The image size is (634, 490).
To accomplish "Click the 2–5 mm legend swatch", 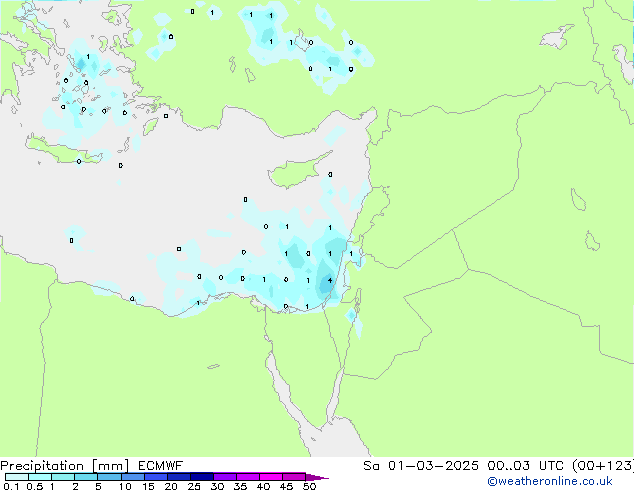I will (x=87, y=477).
